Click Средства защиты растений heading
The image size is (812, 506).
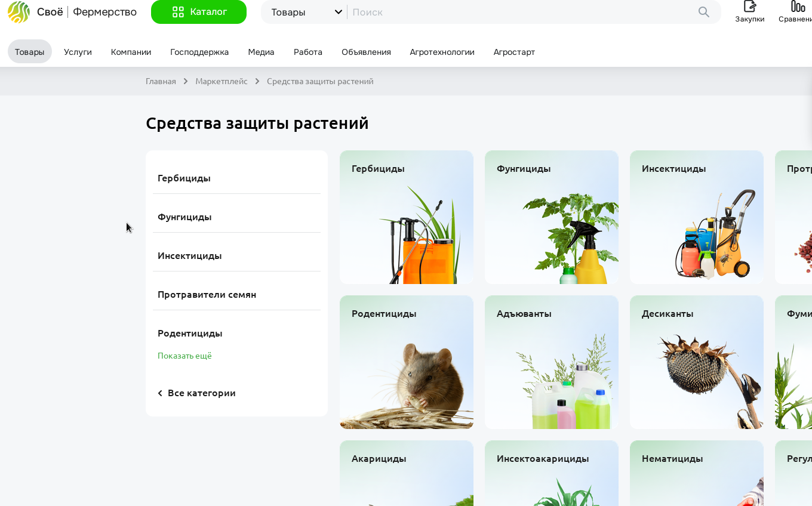coord(257,124)
